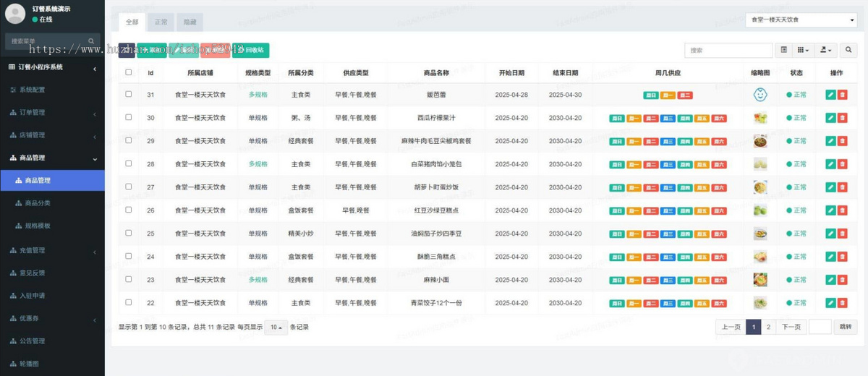Mark checkbox for row Id 22
Viewport: 868px width, 376px height.
coord(129,302)
